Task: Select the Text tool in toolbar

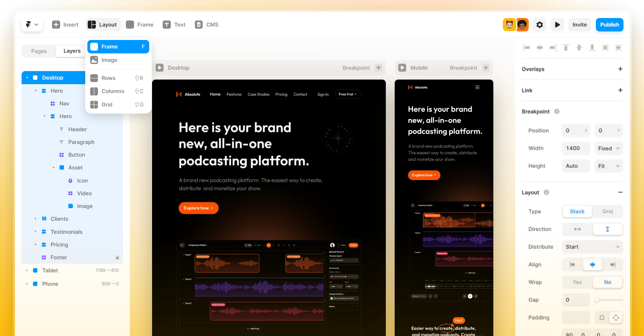Action: pyautogui.click(x=174, y=25)
